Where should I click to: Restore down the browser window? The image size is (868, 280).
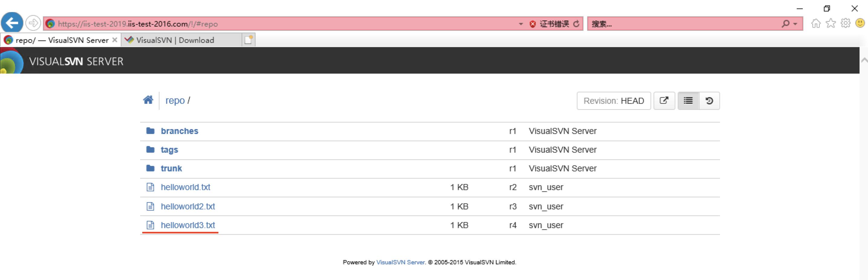pyautogui.click(x=827, y=8)
